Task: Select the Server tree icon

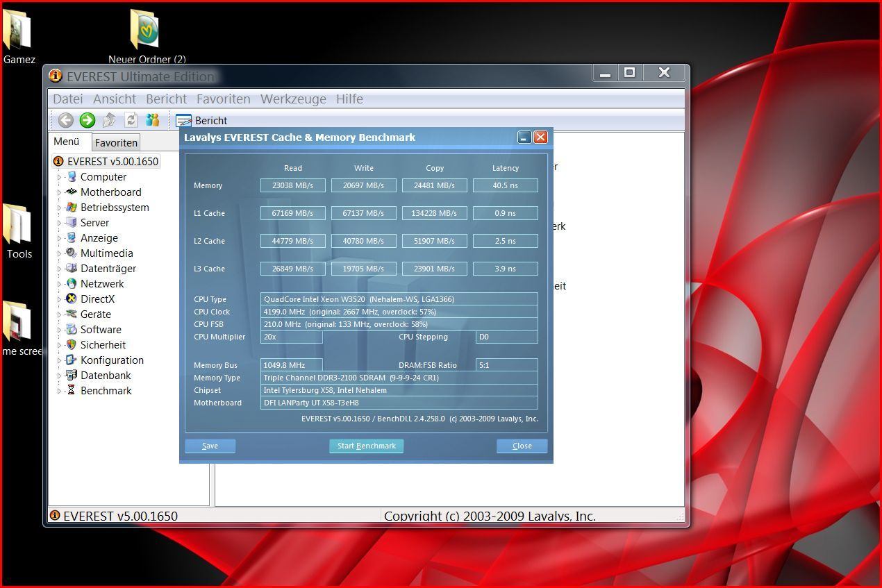Action: [x=71, y=223]
